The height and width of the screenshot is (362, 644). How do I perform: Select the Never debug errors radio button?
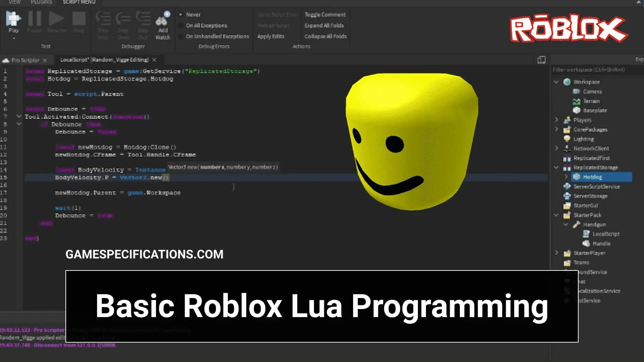point(180,15)
